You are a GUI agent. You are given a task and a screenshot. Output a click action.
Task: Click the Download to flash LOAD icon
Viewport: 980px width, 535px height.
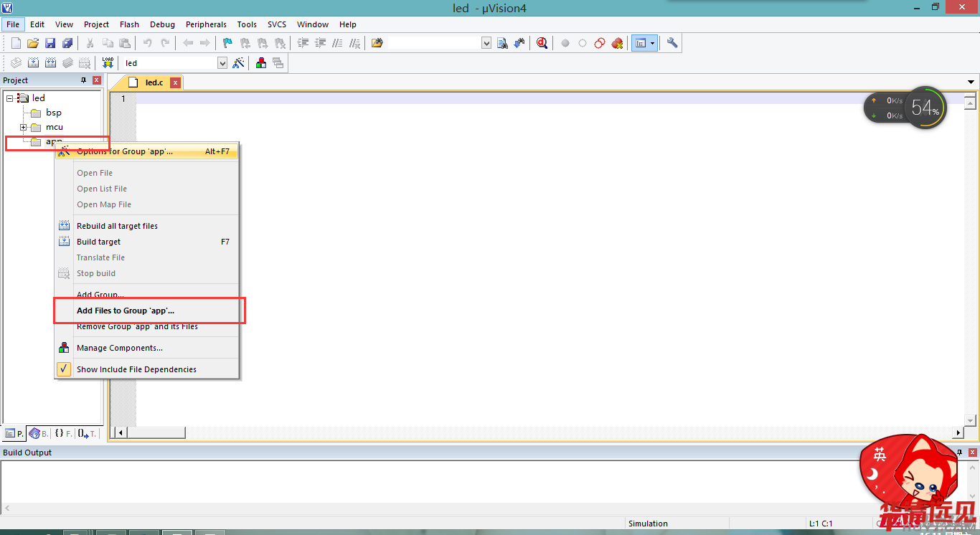[108, 63]
